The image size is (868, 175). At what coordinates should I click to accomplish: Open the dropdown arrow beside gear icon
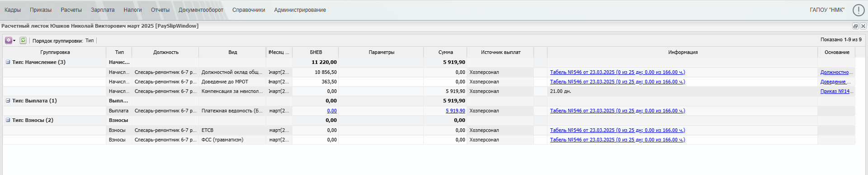[14, 41]
